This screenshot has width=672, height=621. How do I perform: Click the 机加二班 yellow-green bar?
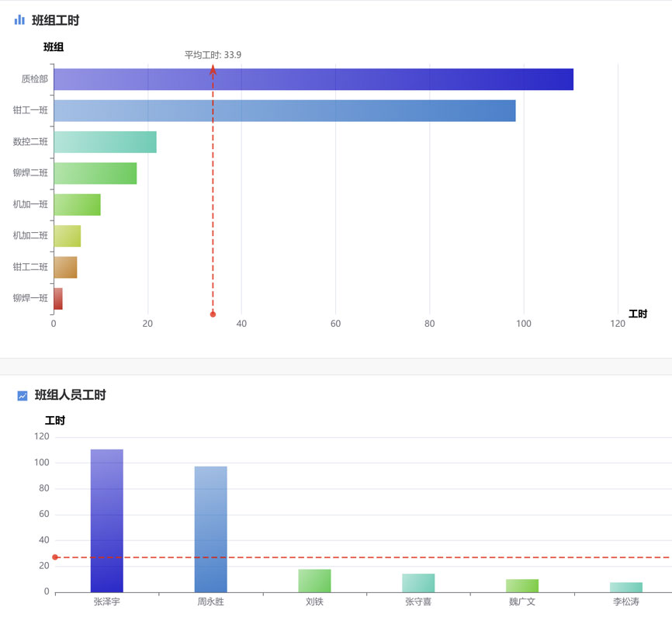click(67, 236)
